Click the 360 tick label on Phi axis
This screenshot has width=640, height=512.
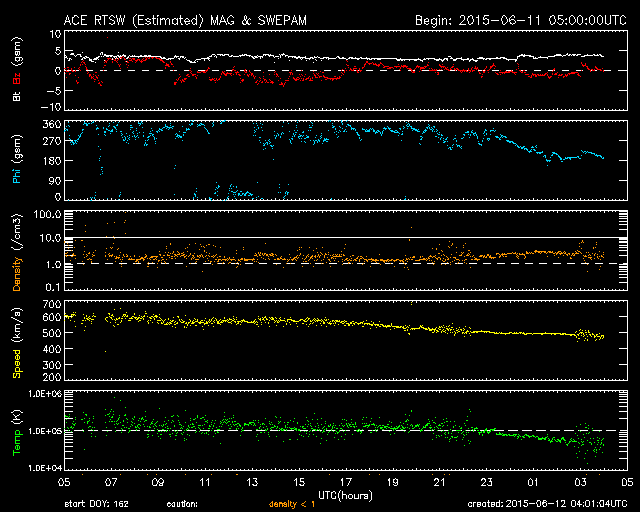[51, 124]
